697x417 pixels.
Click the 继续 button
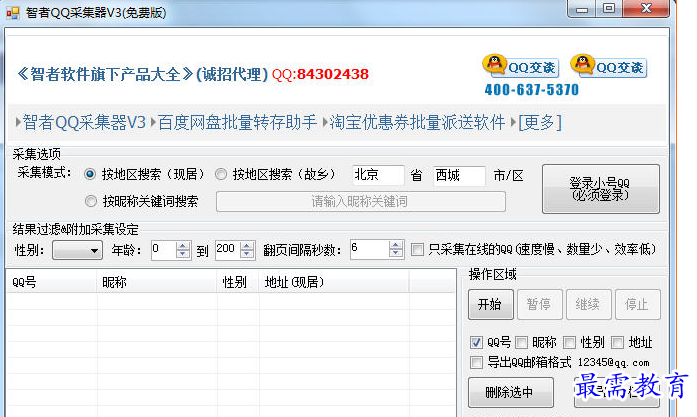point(589,305)
